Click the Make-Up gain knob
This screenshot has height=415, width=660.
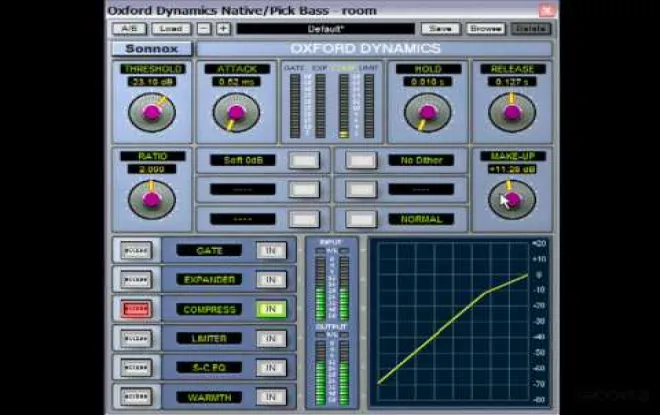pos(512,200)
